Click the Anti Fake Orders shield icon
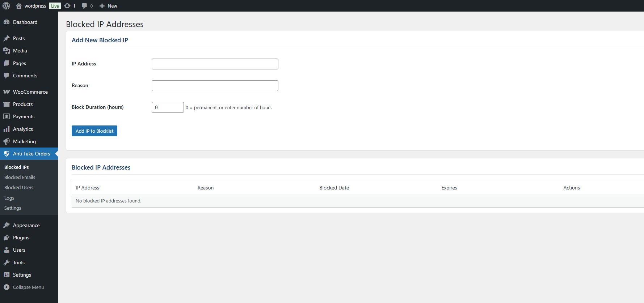Viewport: 644px width, 303px height. pos(7,154)
